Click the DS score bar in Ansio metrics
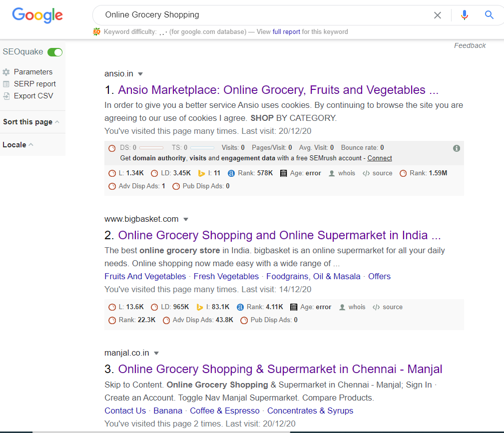504x433 pixels. pyautogui.click(x=151, y=148)
